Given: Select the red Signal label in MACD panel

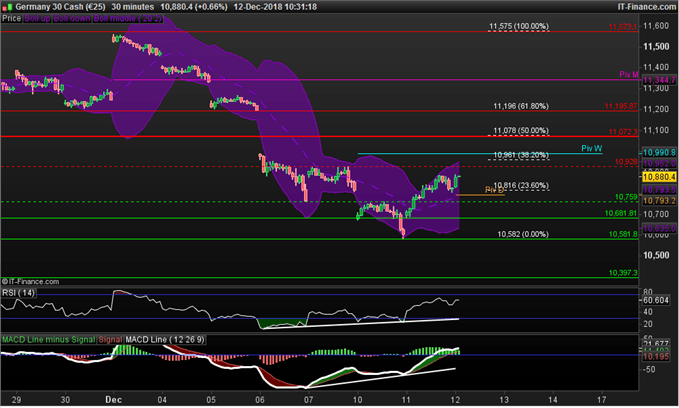Looking at the screenshot, I should click(110, 340).
